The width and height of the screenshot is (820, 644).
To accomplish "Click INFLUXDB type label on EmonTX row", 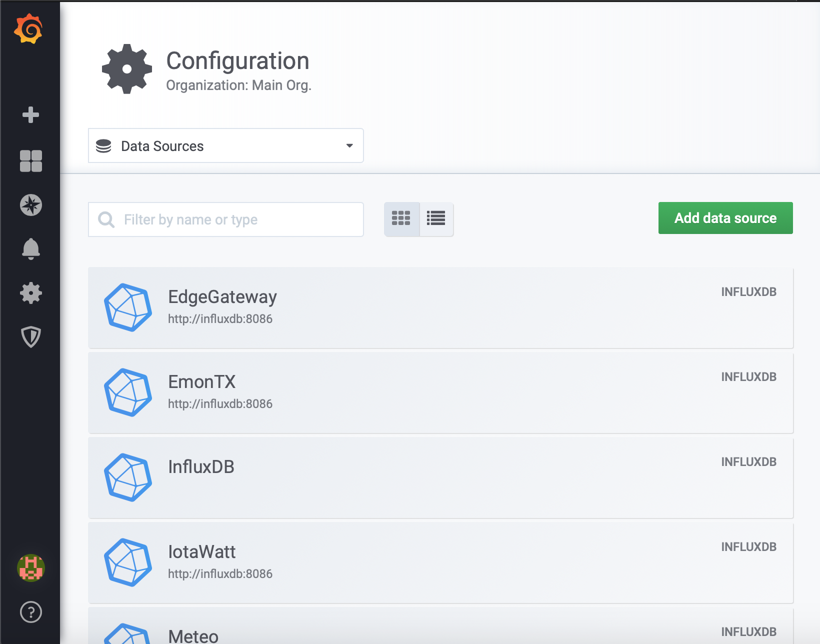I will click(x=748, y=377).
